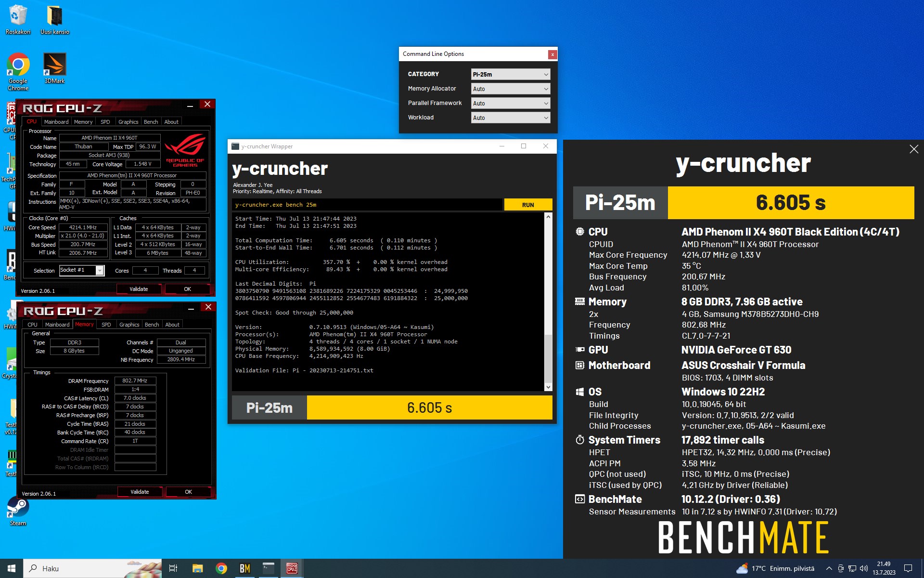The width and height of the screenshot is (924, 578).
Task: Switch to CPU tab in lower CPU-Z
Action: click(x=32, y=325)
